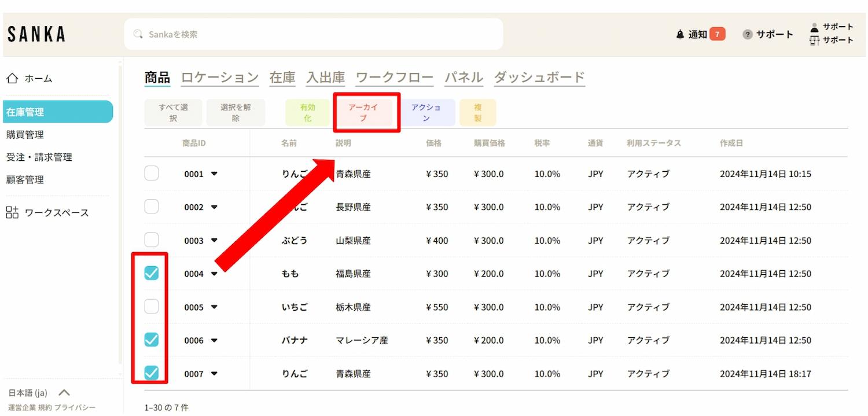
Task: Open the 運営企業 footer link
Action: [x=22, y=407]
